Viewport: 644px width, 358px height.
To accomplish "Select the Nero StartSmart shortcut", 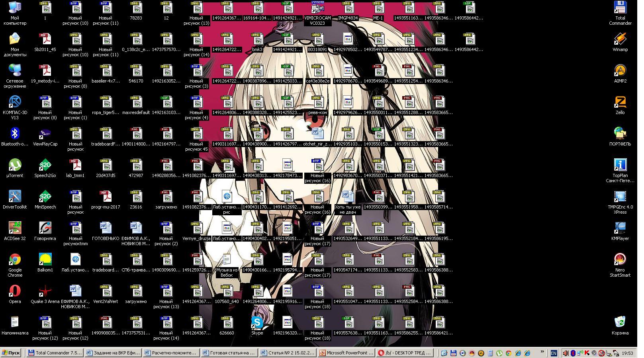I will coord(620,265).
